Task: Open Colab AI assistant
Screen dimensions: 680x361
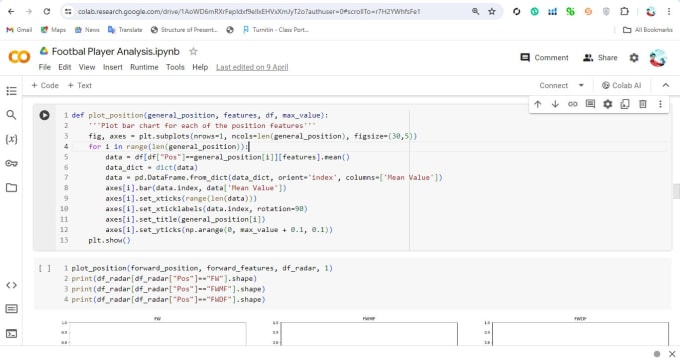Action: click(621, 85)
